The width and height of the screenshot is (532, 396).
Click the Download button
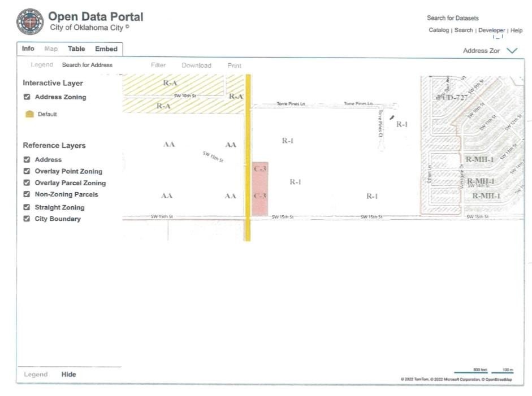coord(196,66)
